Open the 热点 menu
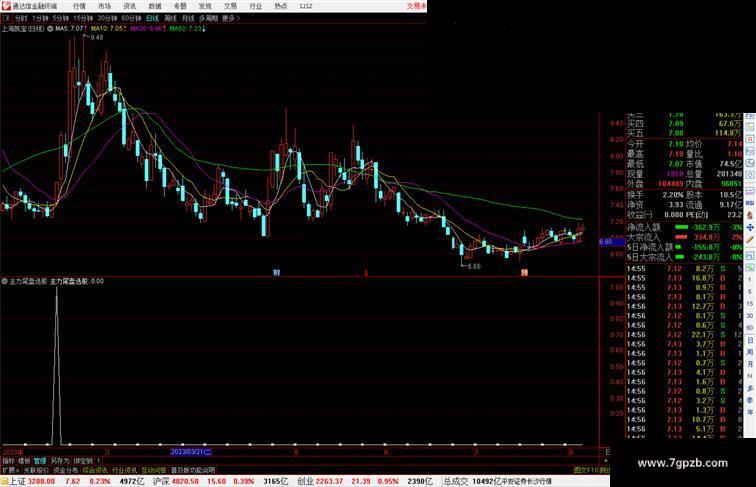756x487 pixels. click(x=281, y=6)
